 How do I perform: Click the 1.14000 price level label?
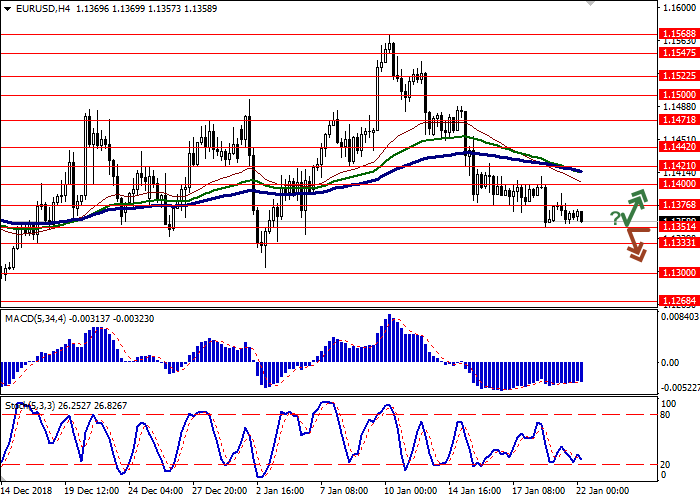pos(677,185)
